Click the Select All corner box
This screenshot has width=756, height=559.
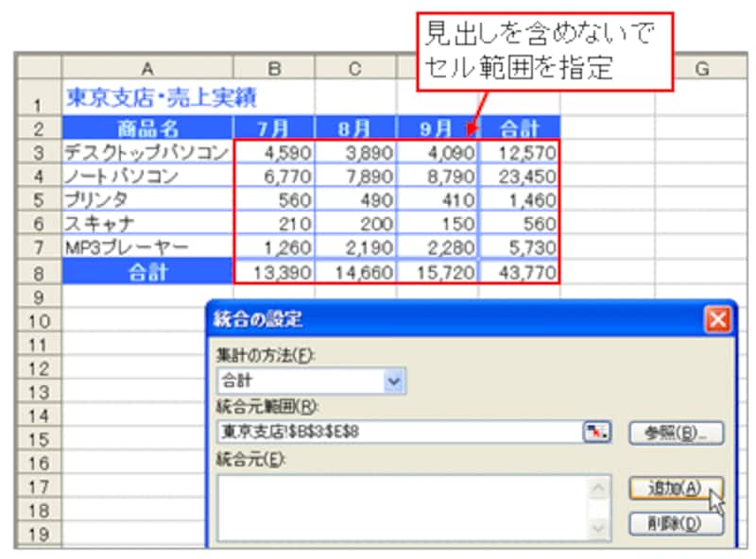click(x=40, y=69)
